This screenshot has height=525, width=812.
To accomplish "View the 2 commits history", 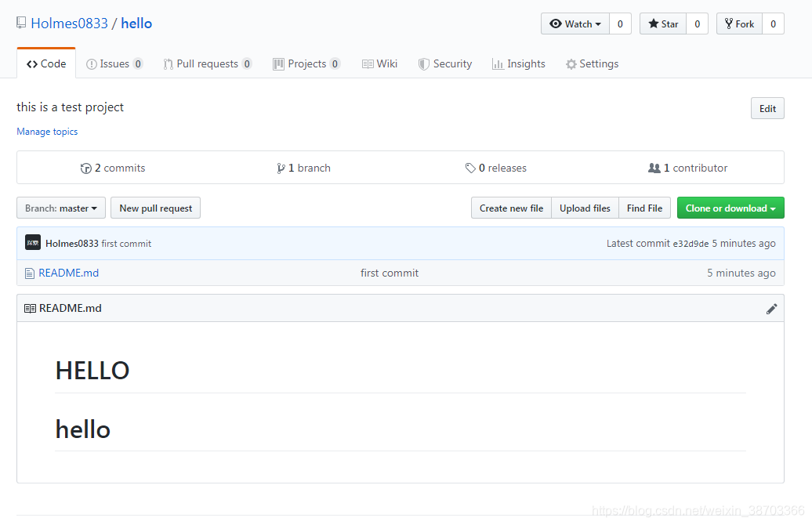I will pyautogui.click(x=113, y=168).
